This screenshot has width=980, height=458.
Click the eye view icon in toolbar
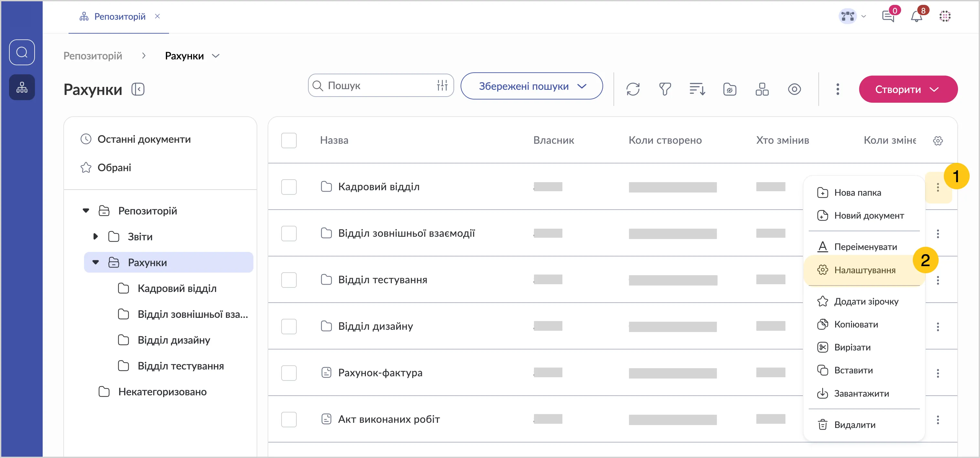pyautogui.click(x=794, y=89)
